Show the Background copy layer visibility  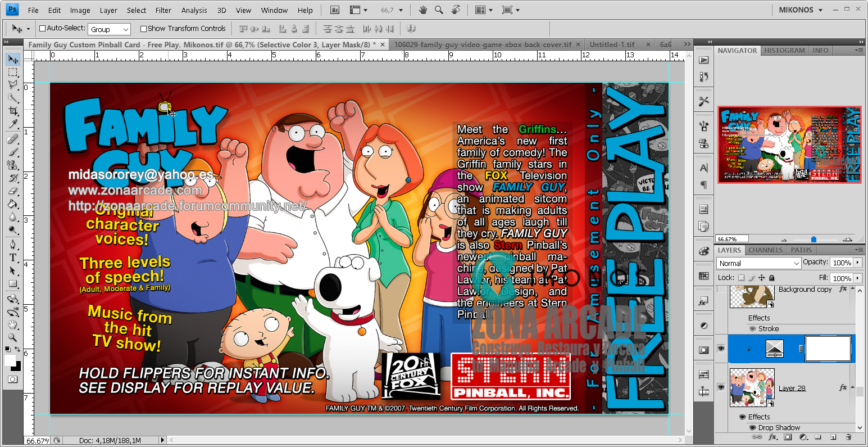coord(721,290)
